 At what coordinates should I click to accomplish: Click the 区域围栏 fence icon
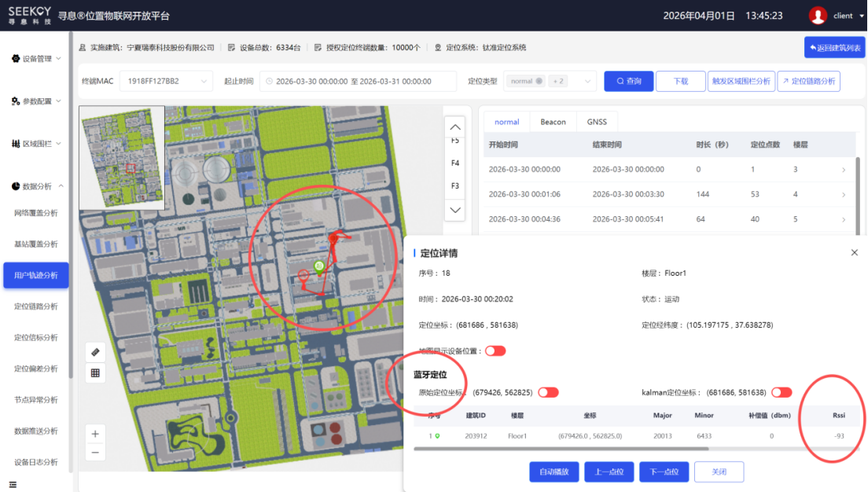[x=16, y=144]
